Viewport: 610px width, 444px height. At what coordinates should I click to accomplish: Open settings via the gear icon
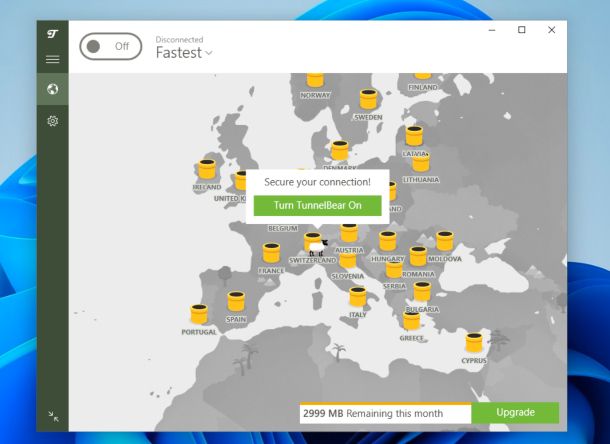pyautogui.click(x=53, y=121)
